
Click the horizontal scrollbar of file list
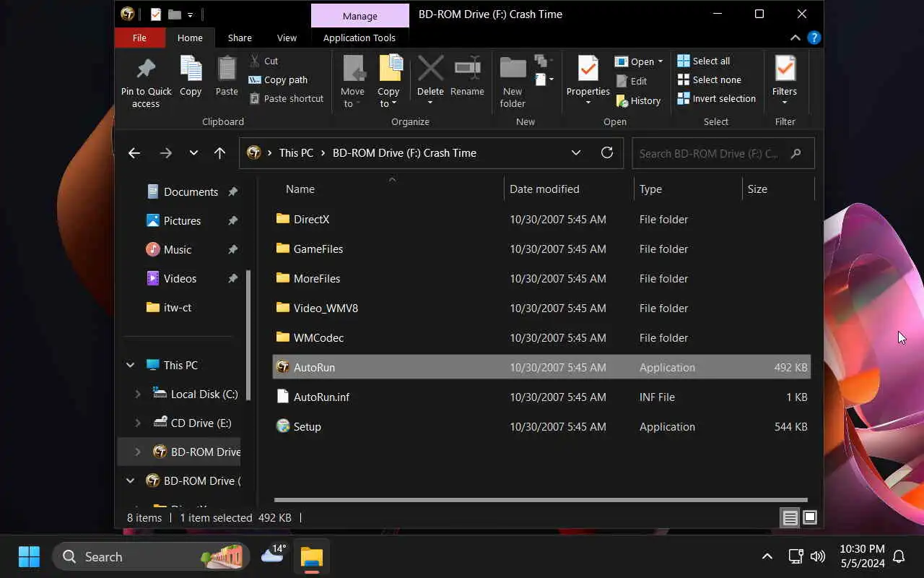[540, 499]
